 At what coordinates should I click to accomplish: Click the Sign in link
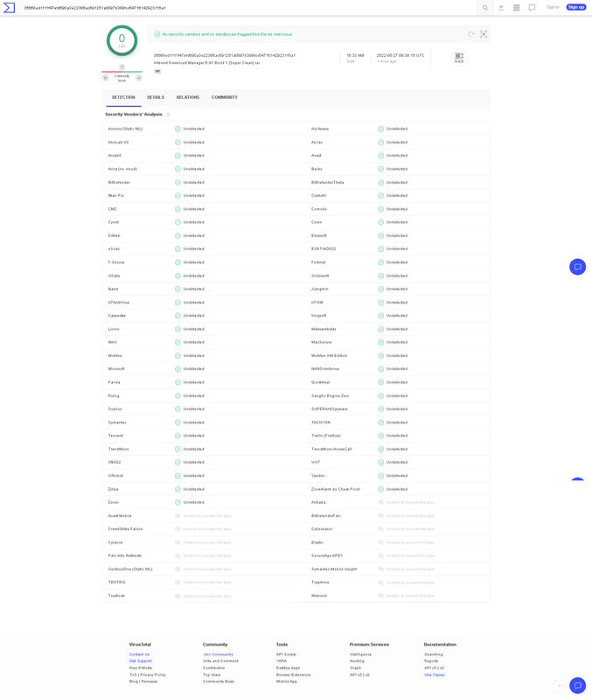click(x=553, y=7)
